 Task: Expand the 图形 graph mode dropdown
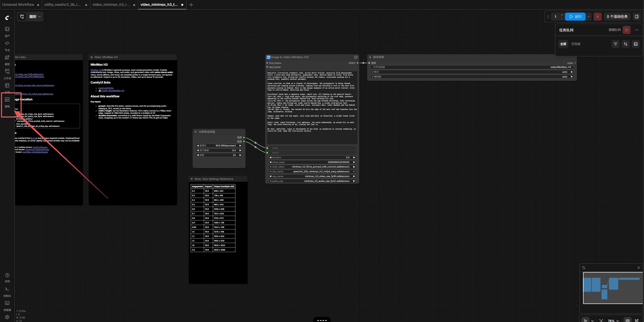(35, 17)
